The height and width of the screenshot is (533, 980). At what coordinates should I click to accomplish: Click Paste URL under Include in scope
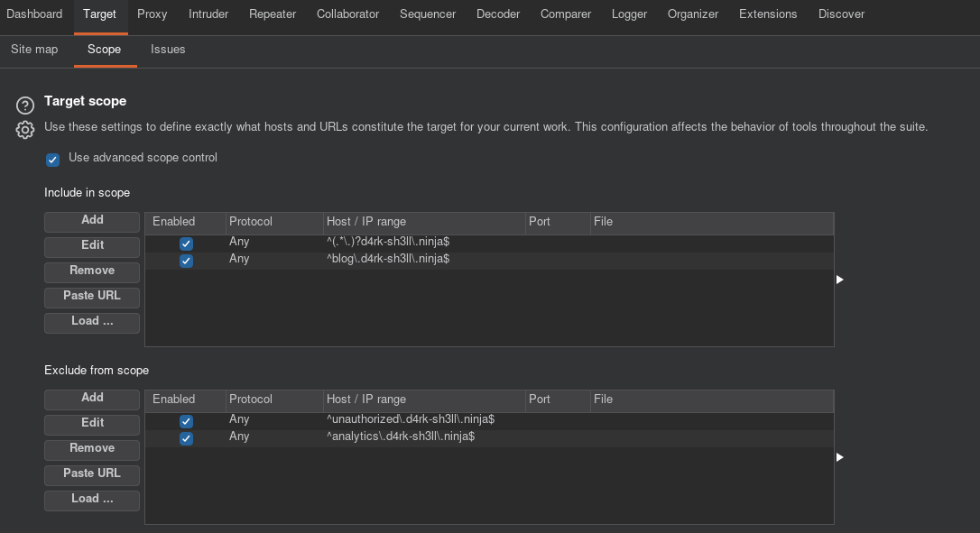(92, 298)
